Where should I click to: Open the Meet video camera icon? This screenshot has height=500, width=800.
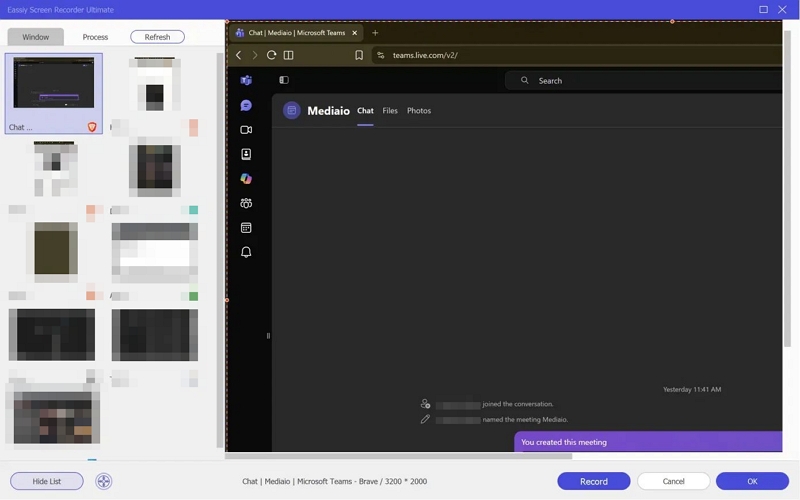click(x=246, y=130)
